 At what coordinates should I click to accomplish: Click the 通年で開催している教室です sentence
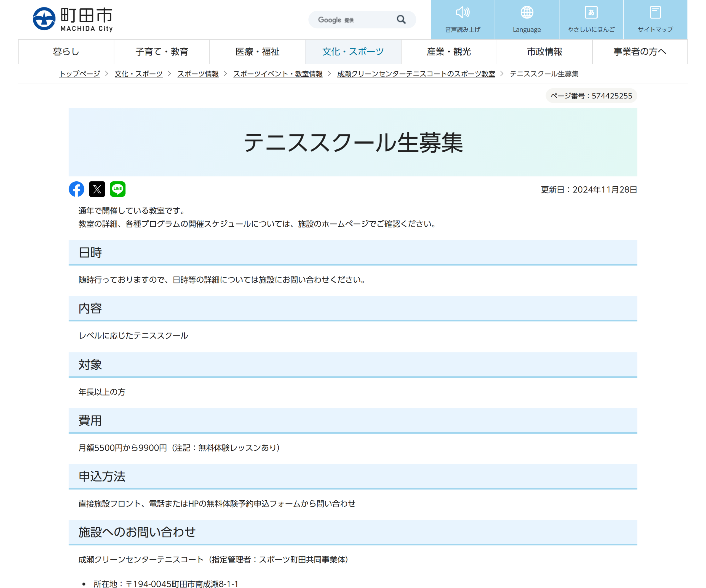pos(132,211)
